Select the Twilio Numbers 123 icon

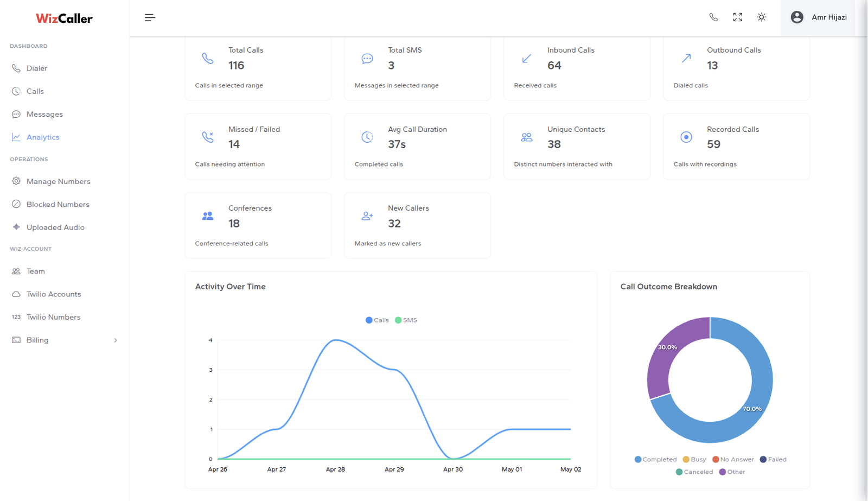[x=16, y=317]
